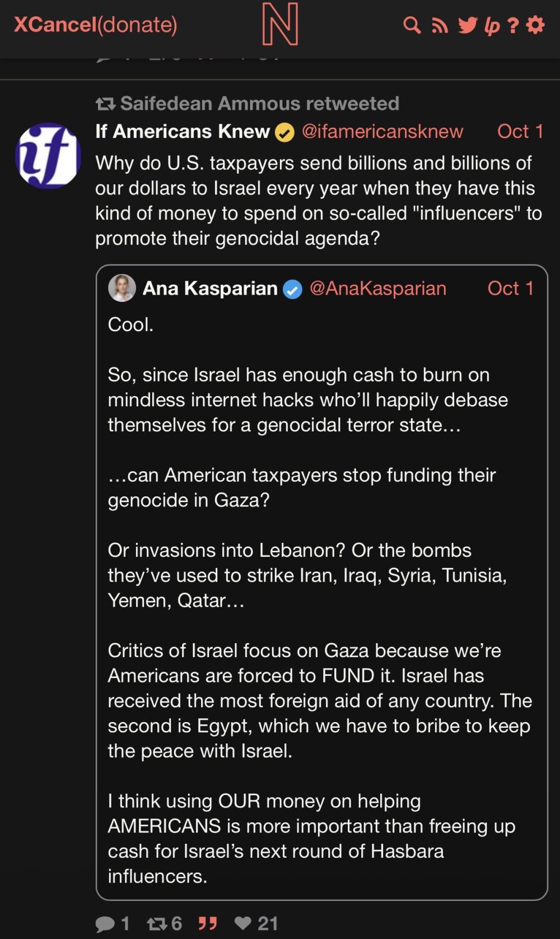Click the Nitter N logo
This screenshot has width=560, height=939.
(280, 25)
